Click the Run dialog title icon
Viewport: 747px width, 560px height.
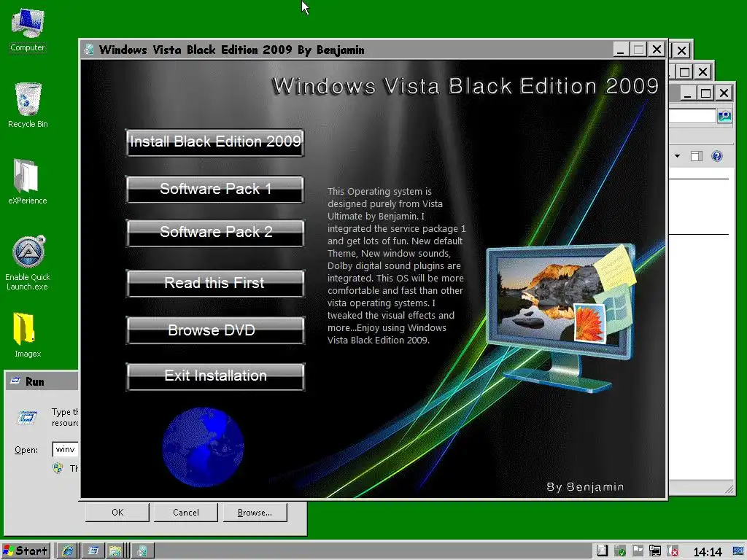point(15,381)
